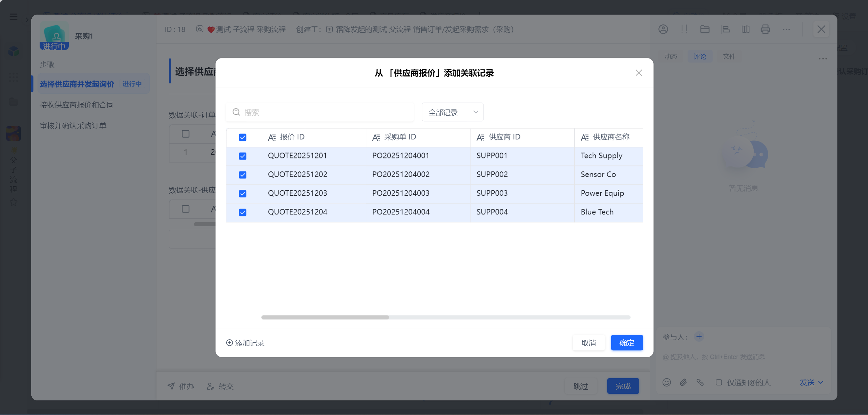The height and width of the screenshot is (415, 868).
Task: Add a participant with the plus icon
Action: click(699, 336)
